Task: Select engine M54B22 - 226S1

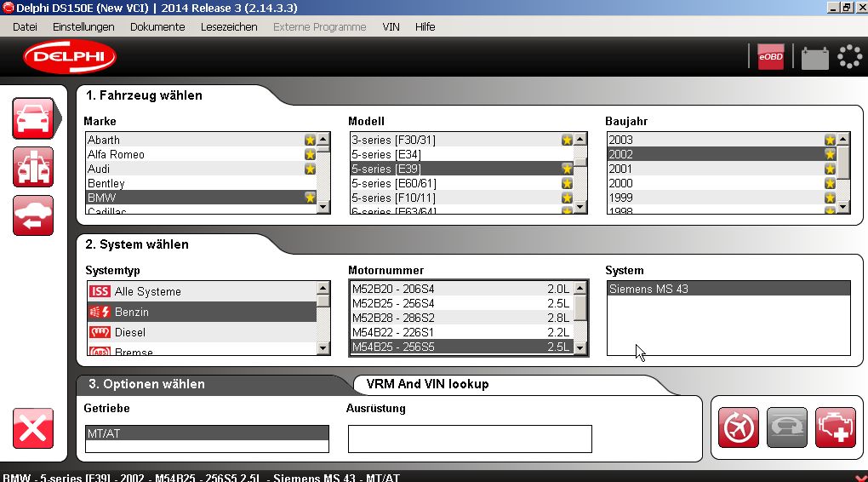Action: tap(462, 332)
